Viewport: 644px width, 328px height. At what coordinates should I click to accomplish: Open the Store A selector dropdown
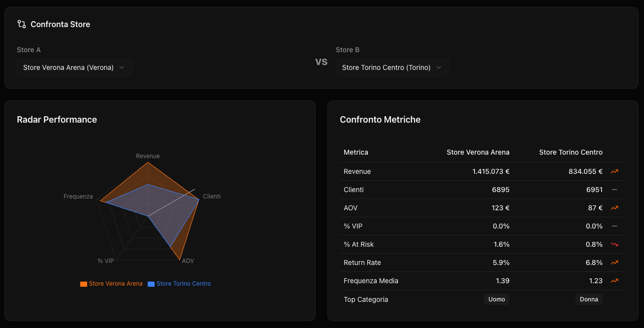pyautogui.click(x=74, y=67)
